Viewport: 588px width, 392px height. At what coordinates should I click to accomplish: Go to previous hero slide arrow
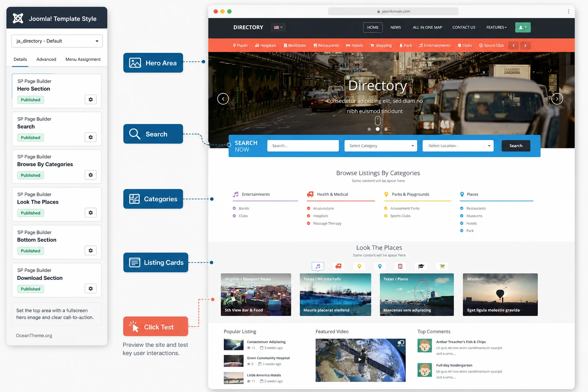(x=223, y=99)
